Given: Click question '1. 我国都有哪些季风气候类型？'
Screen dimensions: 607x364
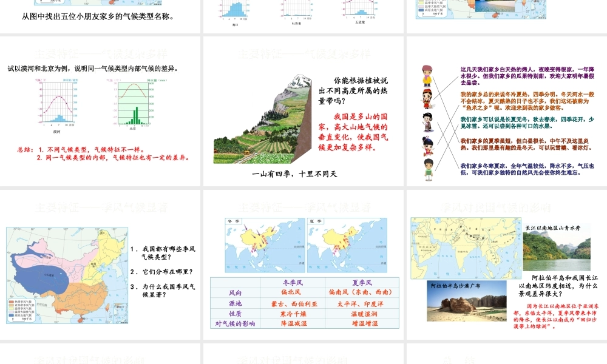Looking at the screenshot, I should [163, 252].
